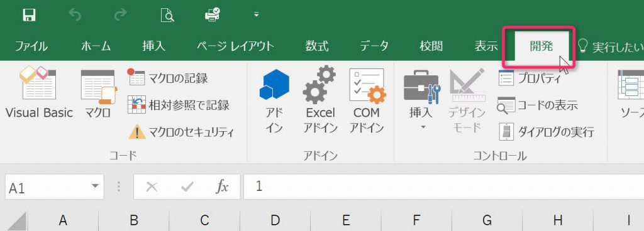Viewport: 644px width, 231px height.
Task: Open the ファイル tab
Action: 31,46
